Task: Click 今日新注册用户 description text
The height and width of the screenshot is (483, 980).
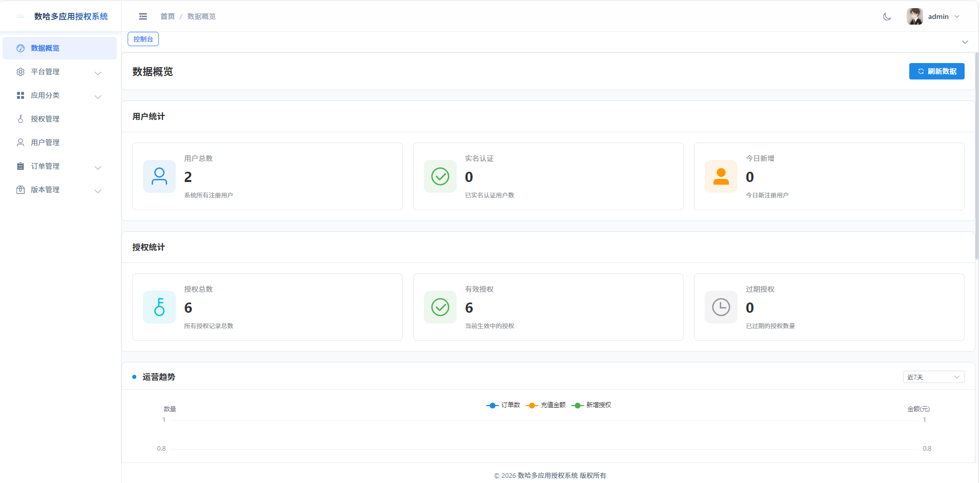Action: 767,195
